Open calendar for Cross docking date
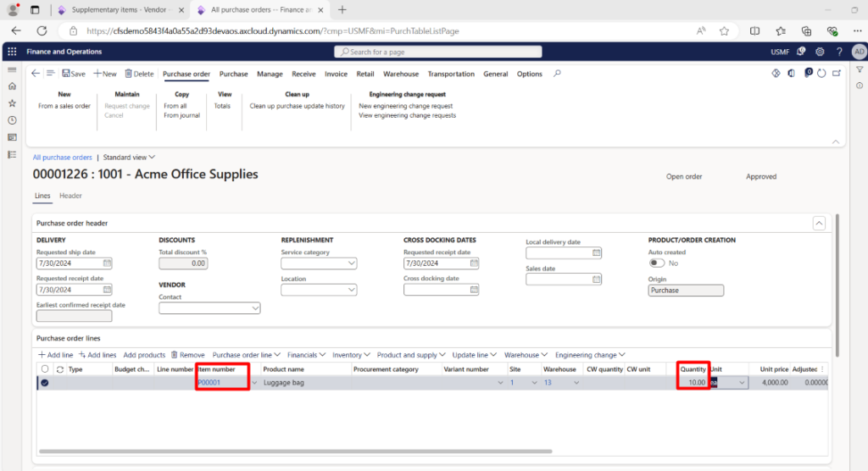 tap(474, 290)
